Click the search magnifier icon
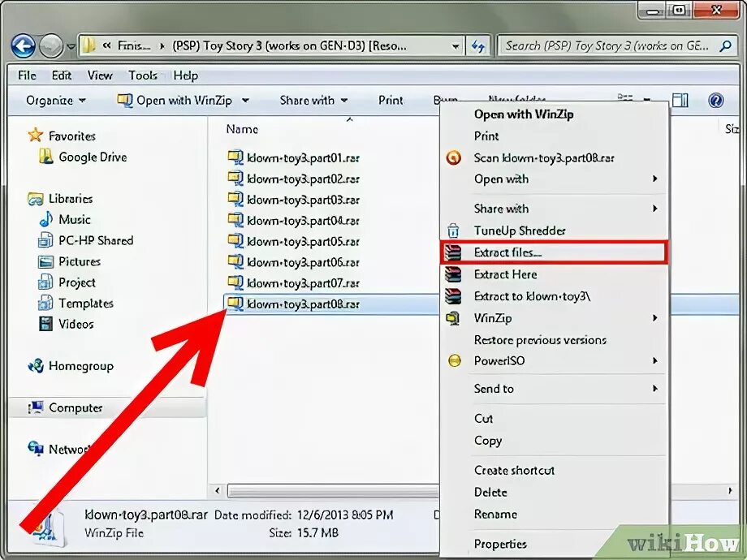 coord(726,46)
